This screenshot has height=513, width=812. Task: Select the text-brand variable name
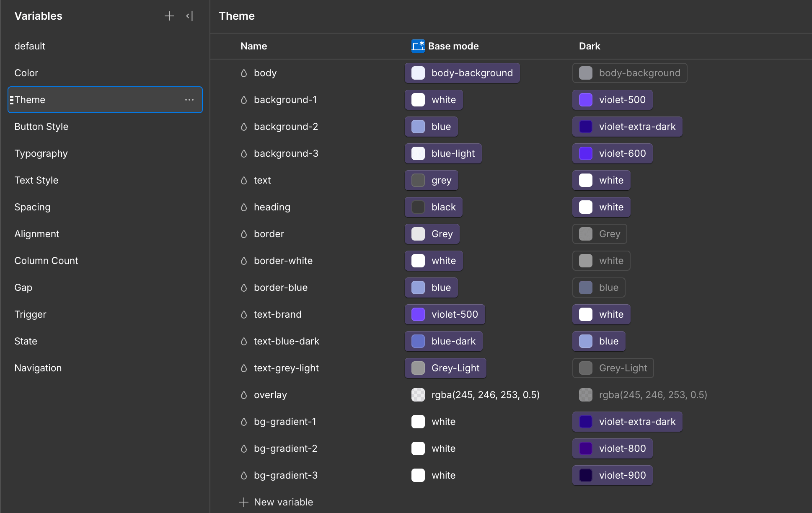(x=277, y=314)
